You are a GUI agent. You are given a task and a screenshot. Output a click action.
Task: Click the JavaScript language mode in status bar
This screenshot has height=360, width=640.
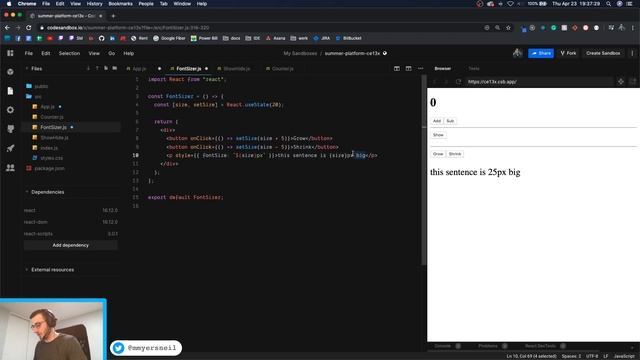624,356
